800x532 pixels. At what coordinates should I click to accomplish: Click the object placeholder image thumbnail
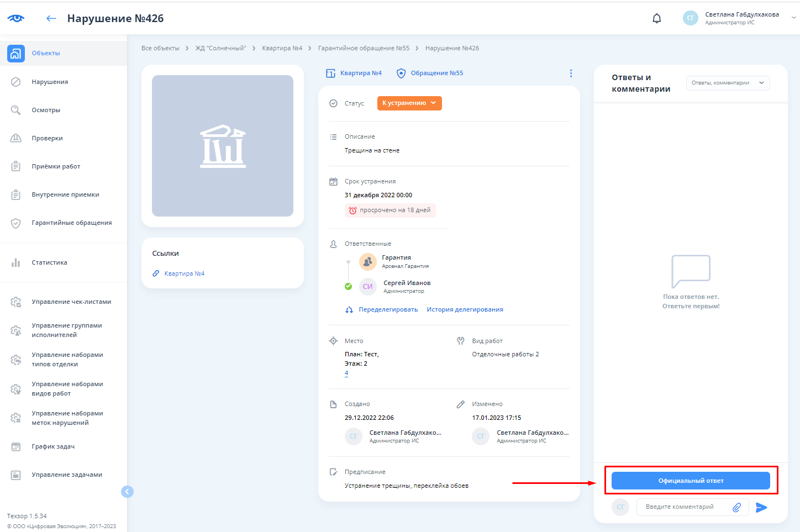point(223,146)
